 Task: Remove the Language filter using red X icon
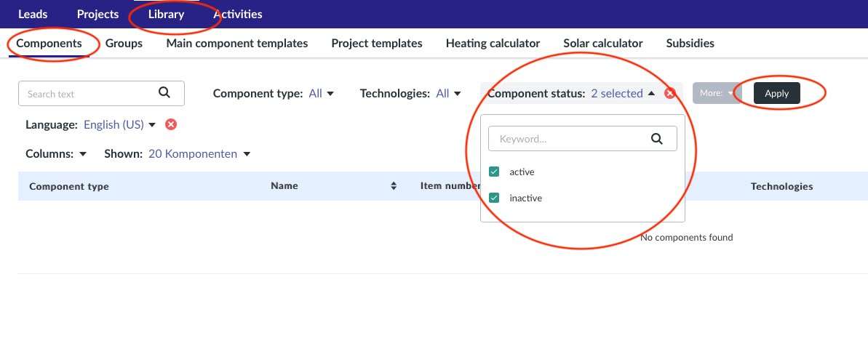[171, 124]
